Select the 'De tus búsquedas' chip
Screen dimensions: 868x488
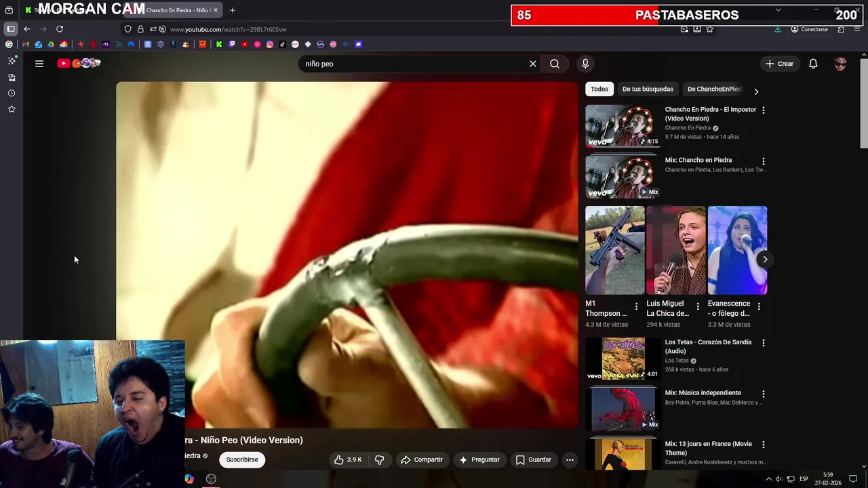coord(648,89)
